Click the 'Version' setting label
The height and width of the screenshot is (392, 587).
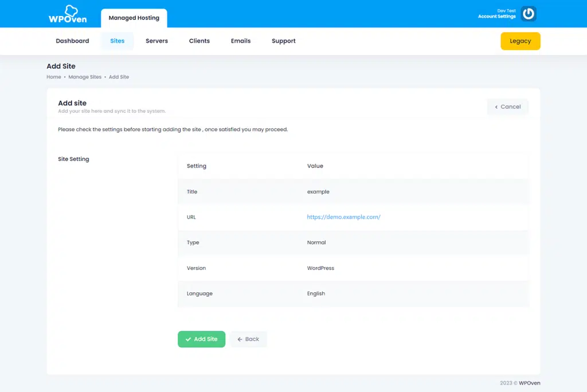[196, 268]
